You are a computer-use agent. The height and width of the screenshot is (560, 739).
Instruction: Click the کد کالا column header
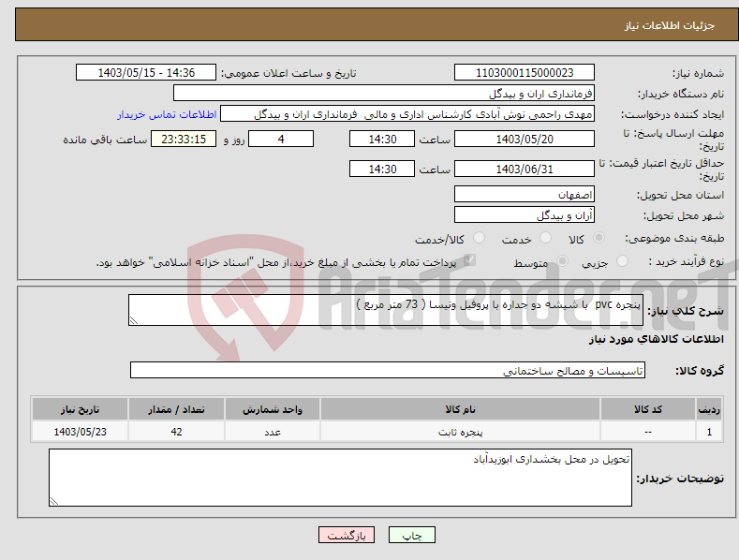pyautogui.click(x=648, y=409)
